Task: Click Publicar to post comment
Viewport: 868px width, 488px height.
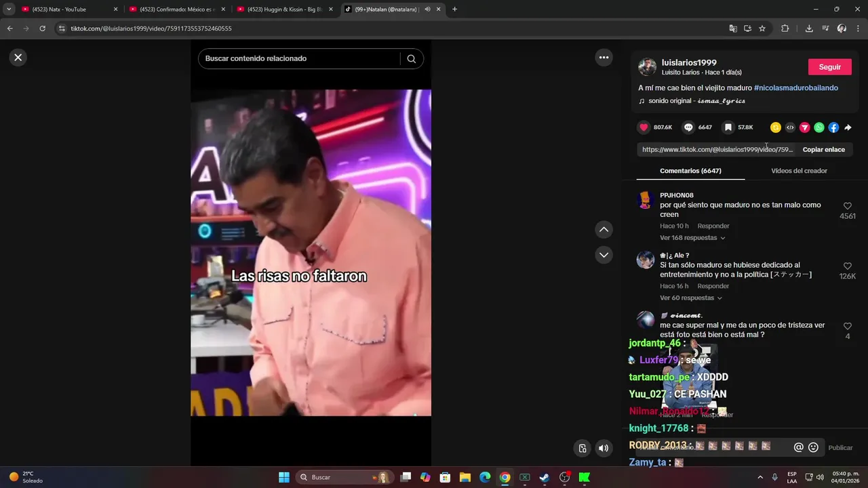Action: 840,448
